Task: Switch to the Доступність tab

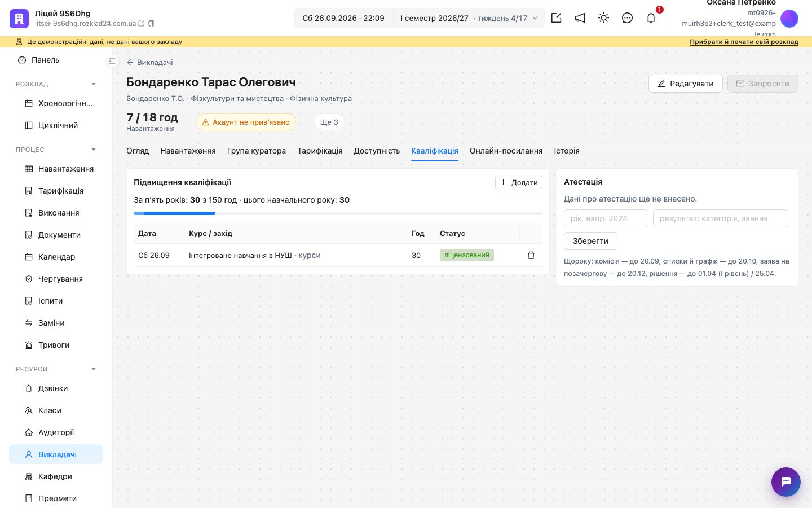Action: coord(377,151)
